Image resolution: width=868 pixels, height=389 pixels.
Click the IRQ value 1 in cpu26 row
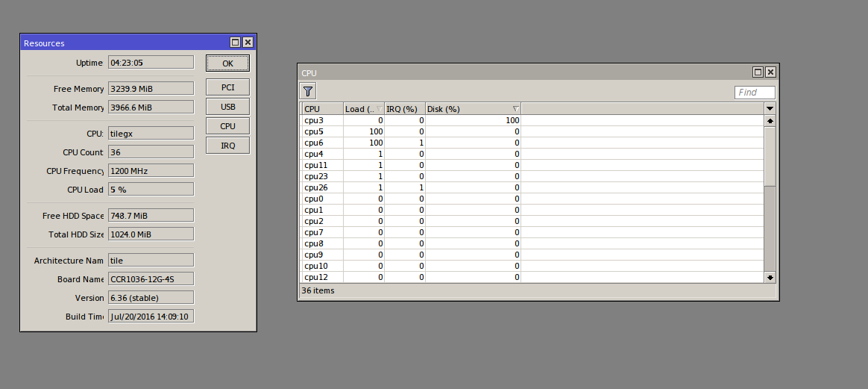(421, 187)
